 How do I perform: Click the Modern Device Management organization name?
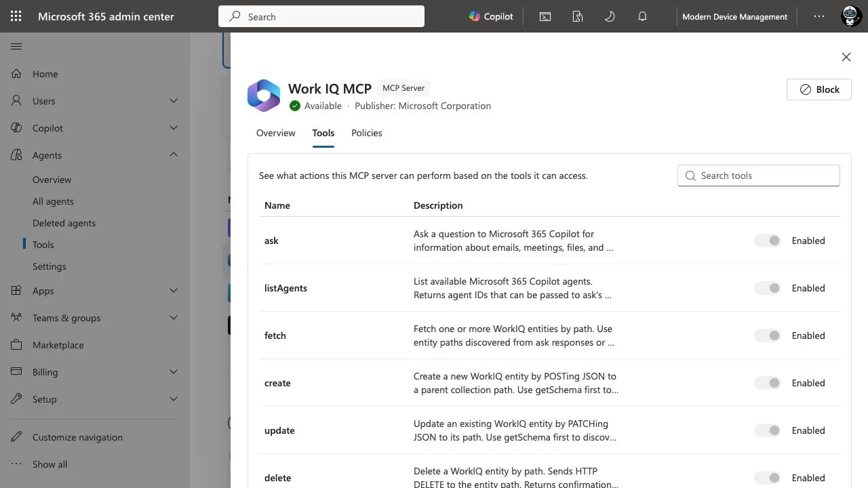pos(735,16)
